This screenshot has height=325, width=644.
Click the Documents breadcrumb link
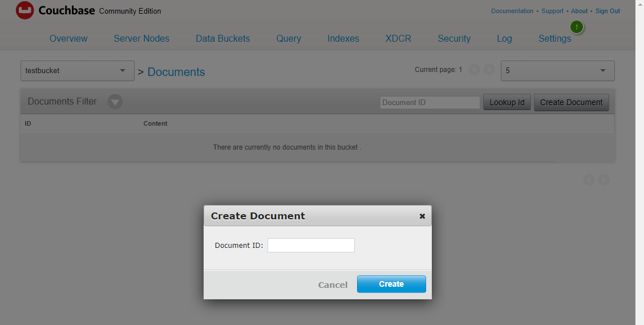pyautogui.click(x=176, y=72)
